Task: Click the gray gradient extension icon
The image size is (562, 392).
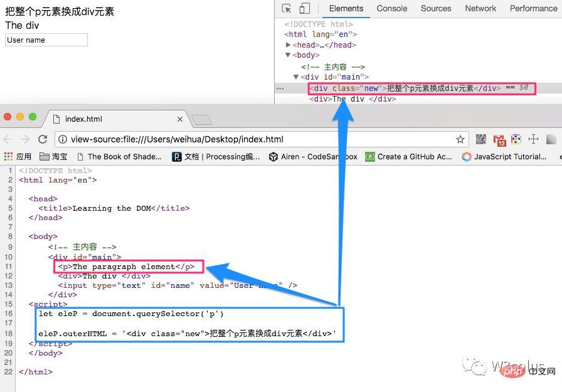Action: tap(551, 139)
